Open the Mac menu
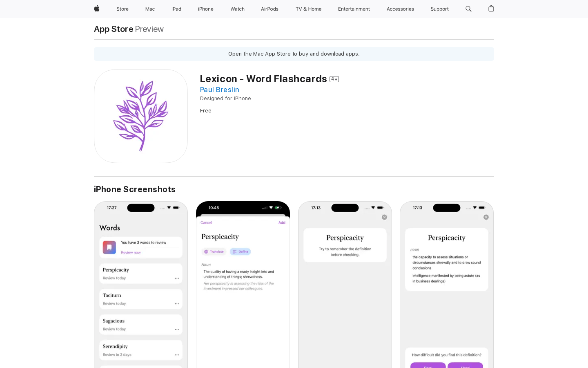The height and width of the screenshot is (368, 588). [x=150, y=9]
